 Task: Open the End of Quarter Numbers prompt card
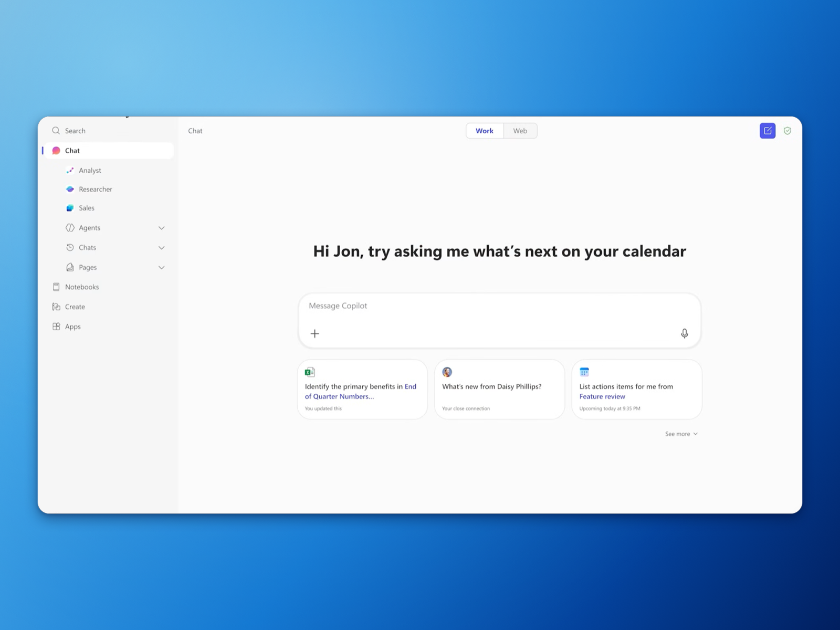point(362,390)
